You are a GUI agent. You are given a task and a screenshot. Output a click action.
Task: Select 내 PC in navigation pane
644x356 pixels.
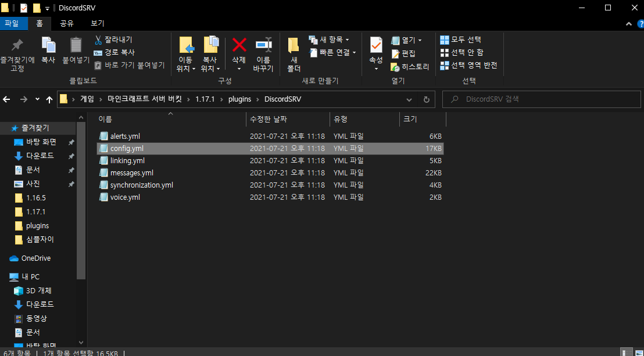tap(30, 277)
